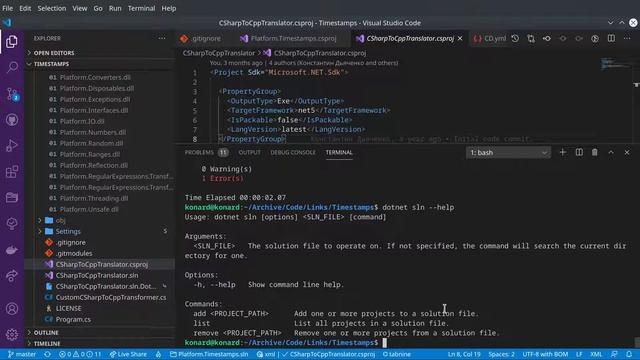Viewport: 640px width, 360px height.
Task: Open the Help menu
Action: point(168,8)
